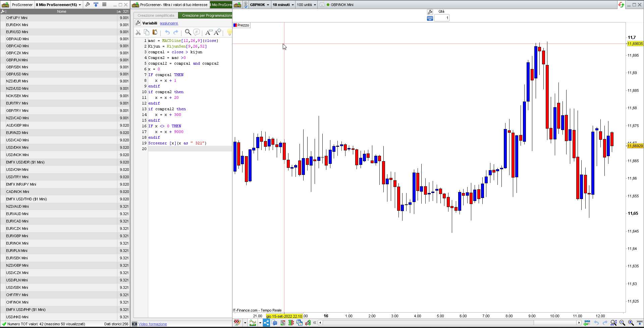Open the Video formazione link
The image size is (644, 328).
pyautogui.click(x=153, y=324)
